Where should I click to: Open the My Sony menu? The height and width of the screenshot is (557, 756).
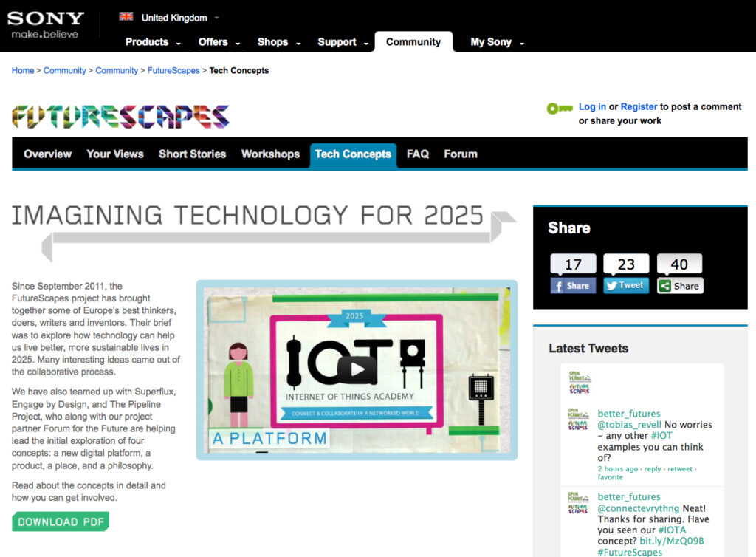point(491,42)
